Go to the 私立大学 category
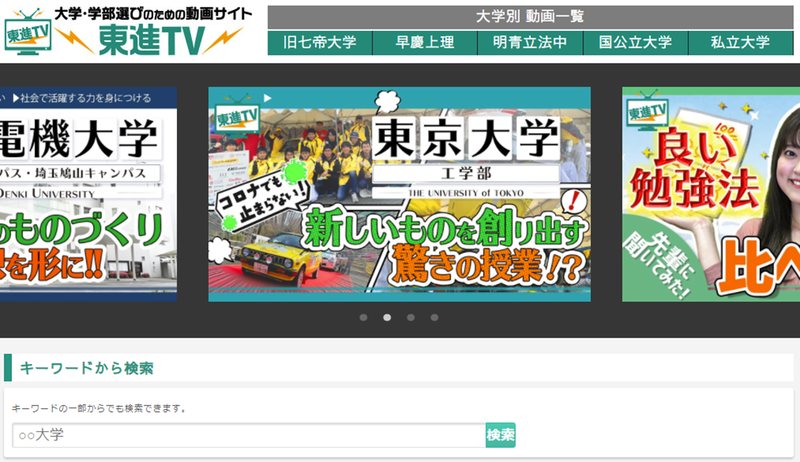The image size is (800, 462). click(x=740, y=43)
